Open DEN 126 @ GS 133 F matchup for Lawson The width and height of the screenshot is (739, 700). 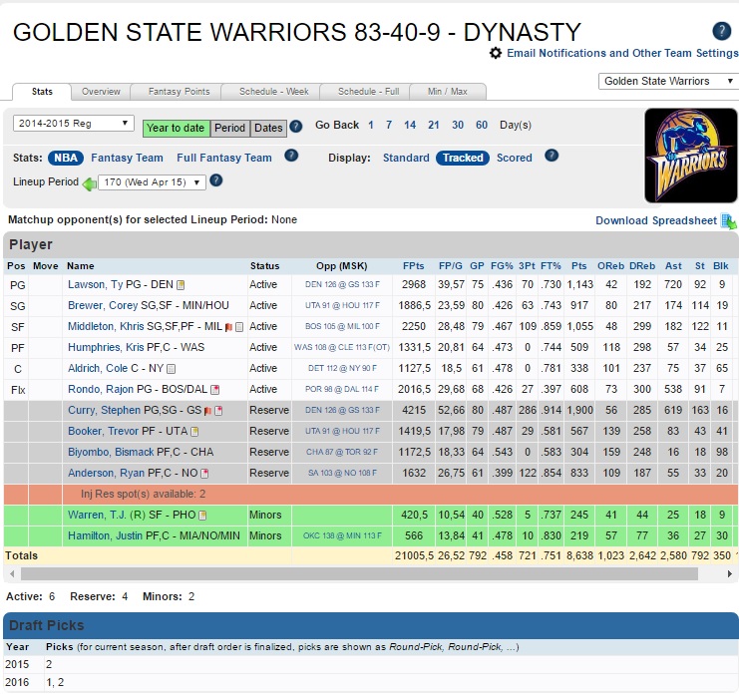tap(342, 285)
